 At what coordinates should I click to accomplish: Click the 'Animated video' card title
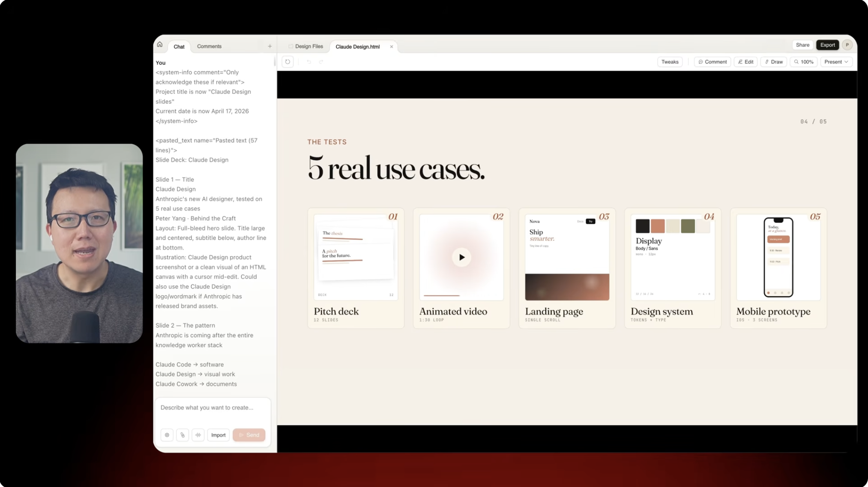453,312
